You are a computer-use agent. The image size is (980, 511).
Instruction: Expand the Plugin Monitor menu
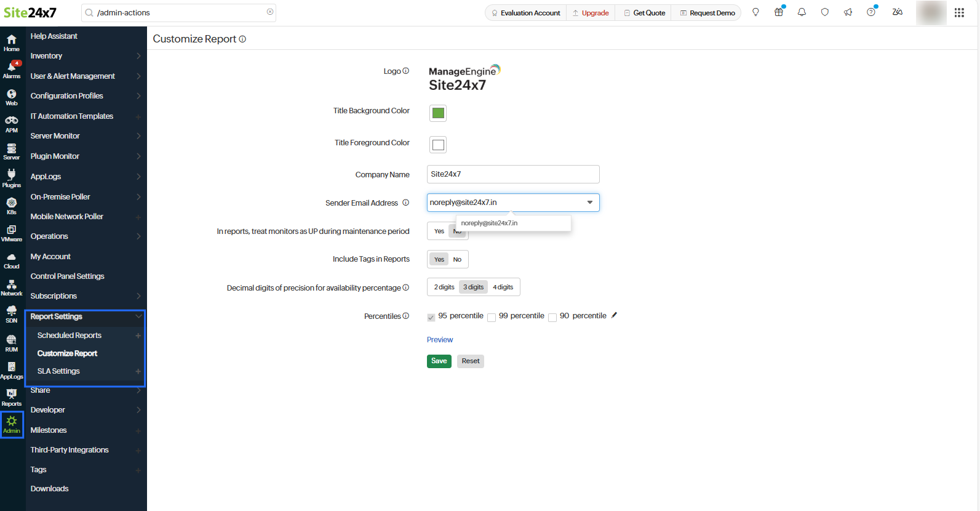pyautogui.click(x=85, y=156)
